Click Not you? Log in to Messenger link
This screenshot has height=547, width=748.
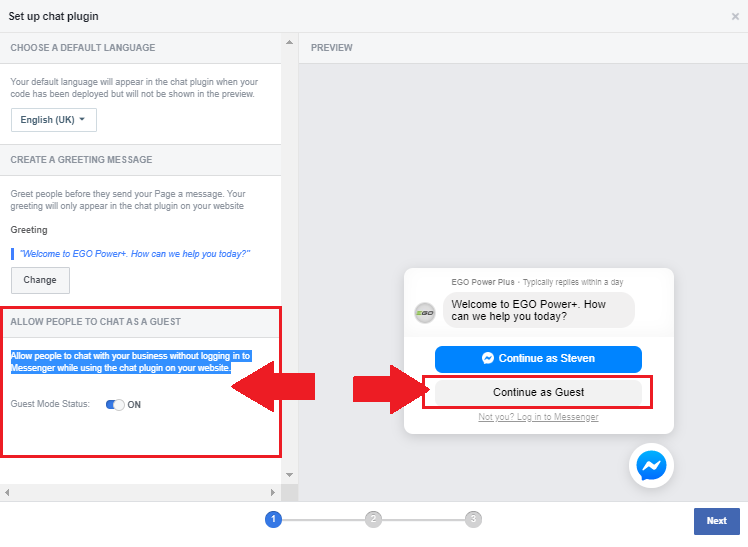point(538,417)
